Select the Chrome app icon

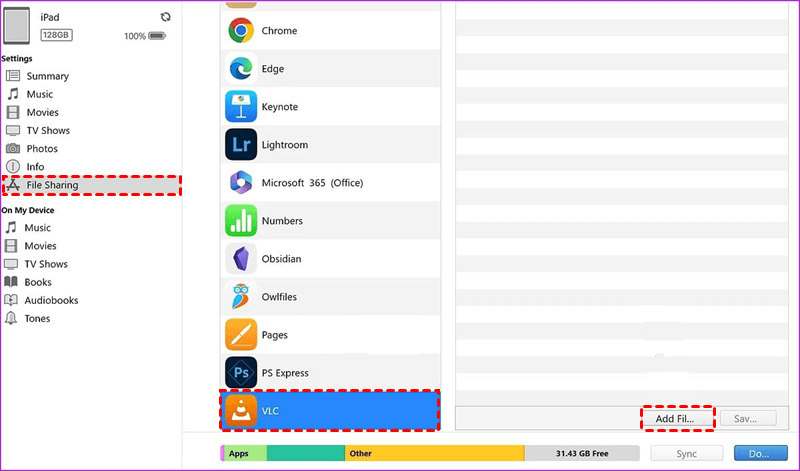(x=241, y=31)
